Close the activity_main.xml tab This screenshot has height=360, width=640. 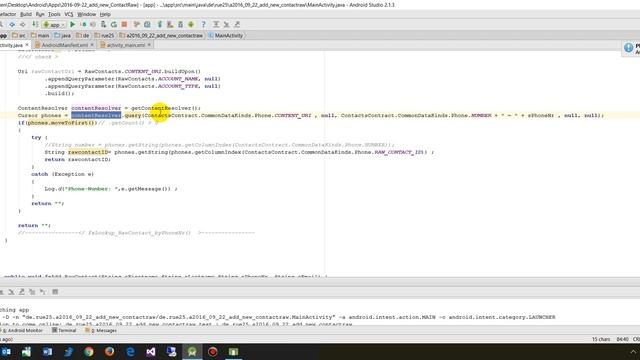click(149, 45)
